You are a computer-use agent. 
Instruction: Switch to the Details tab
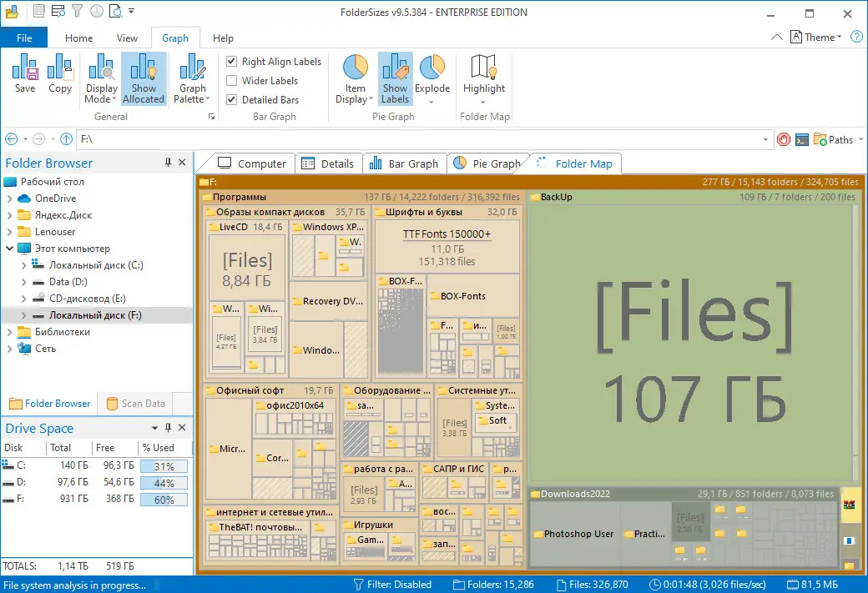328,163
